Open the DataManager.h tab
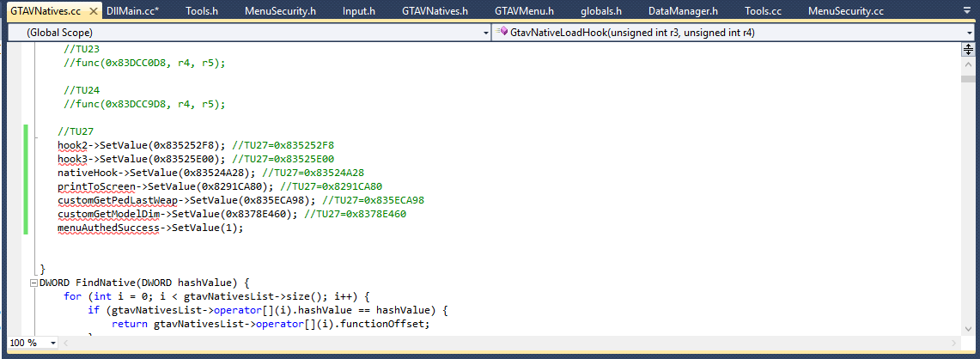Image resolution: width=980 pixels, height=359 pixels. tap(683, 11)
